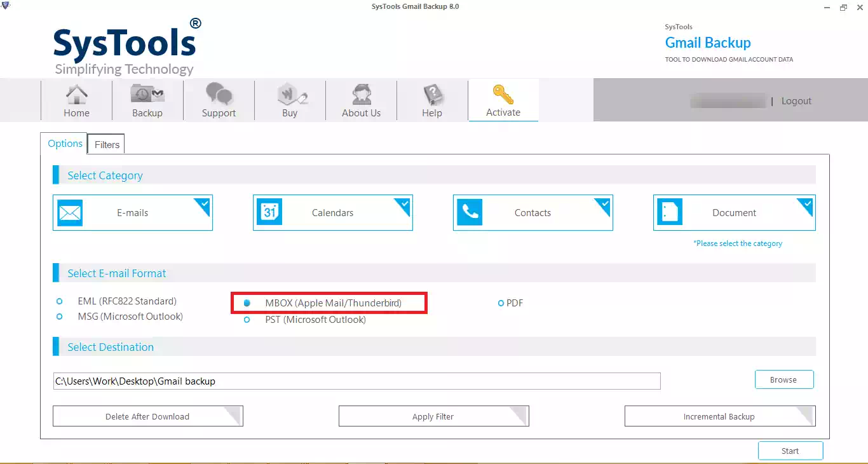Click 'TOOL TO DOWNLOAD GMAIL ACCOUNT DATA' text
Screen dimensions: 868x464
point(729,60)
